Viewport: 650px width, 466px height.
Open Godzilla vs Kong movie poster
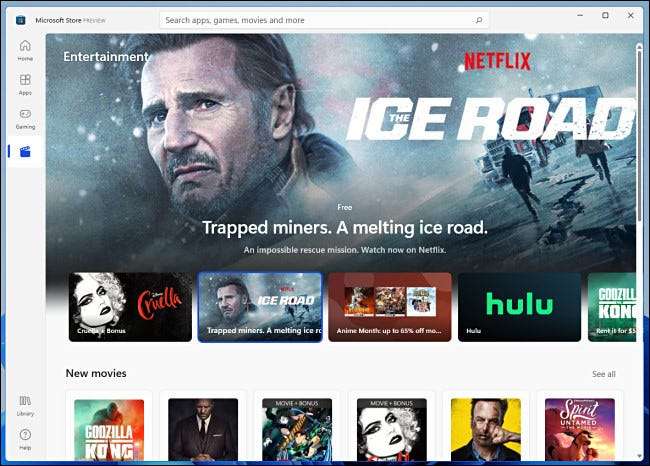tap(109, 430)
